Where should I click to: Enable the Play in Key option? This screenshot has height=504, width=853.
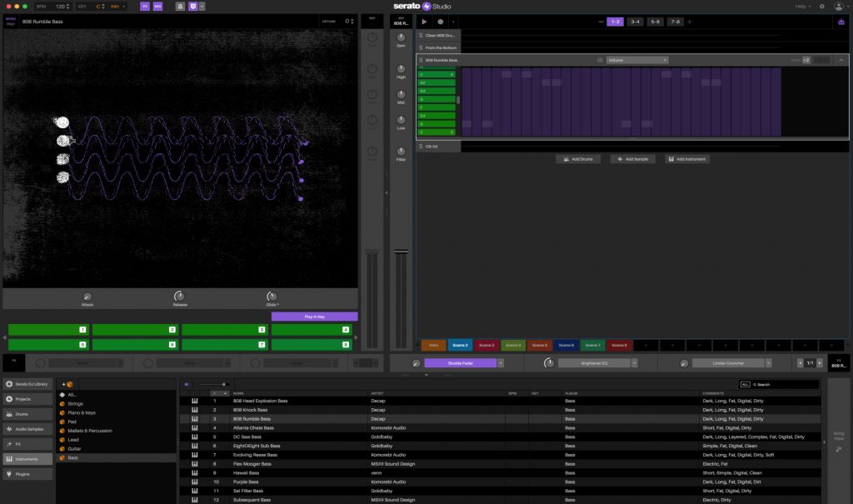point(314,317)
